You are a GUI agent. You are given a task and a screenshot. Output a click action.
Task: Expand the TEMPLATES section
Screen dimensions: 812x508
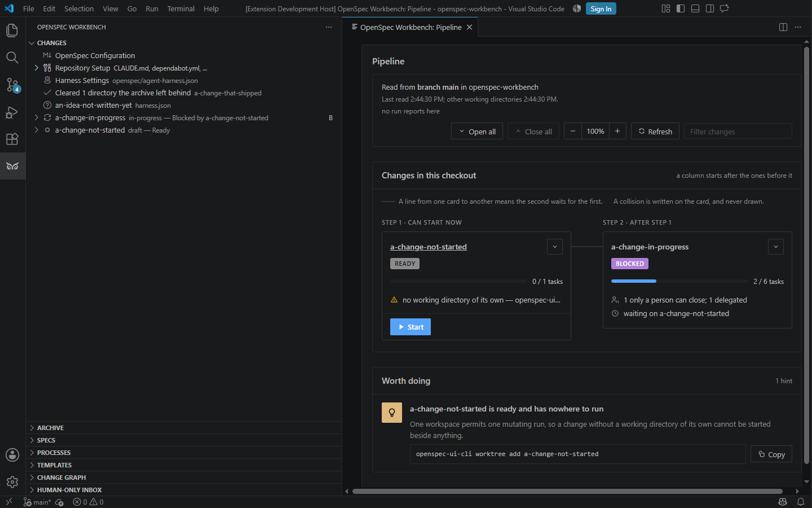tap(184, 465)
